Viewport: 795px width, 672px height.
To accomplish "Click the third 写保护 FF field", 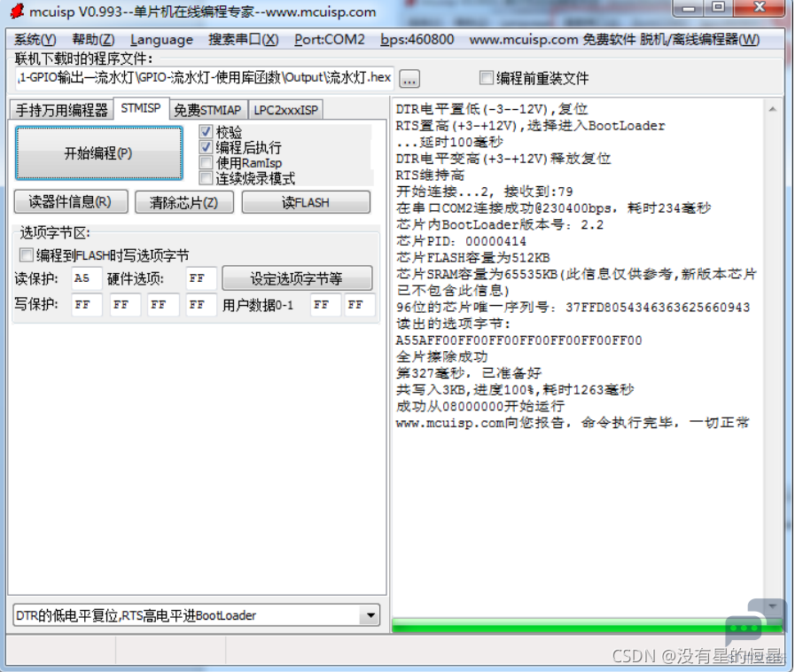I will (163, 305).
